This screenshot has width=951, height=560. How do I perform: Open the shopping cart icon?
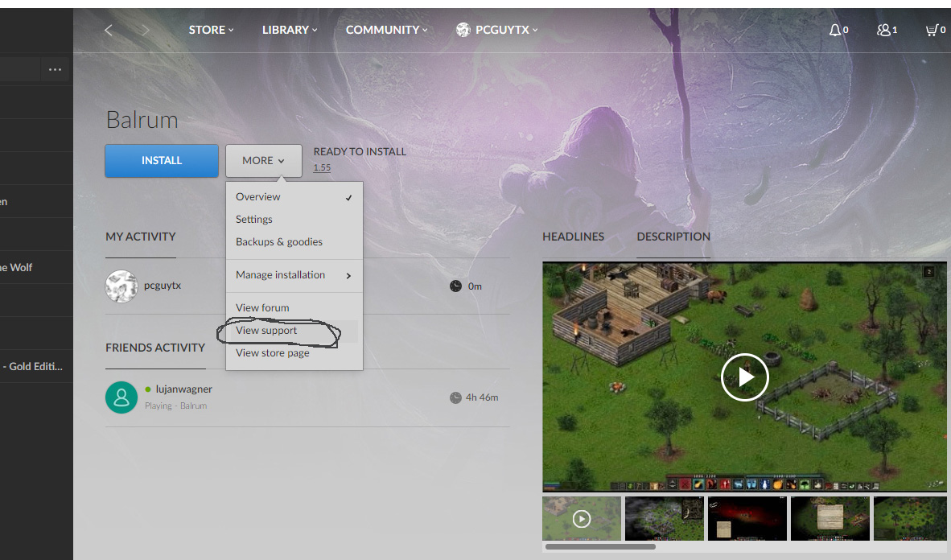tap(932, 30)
